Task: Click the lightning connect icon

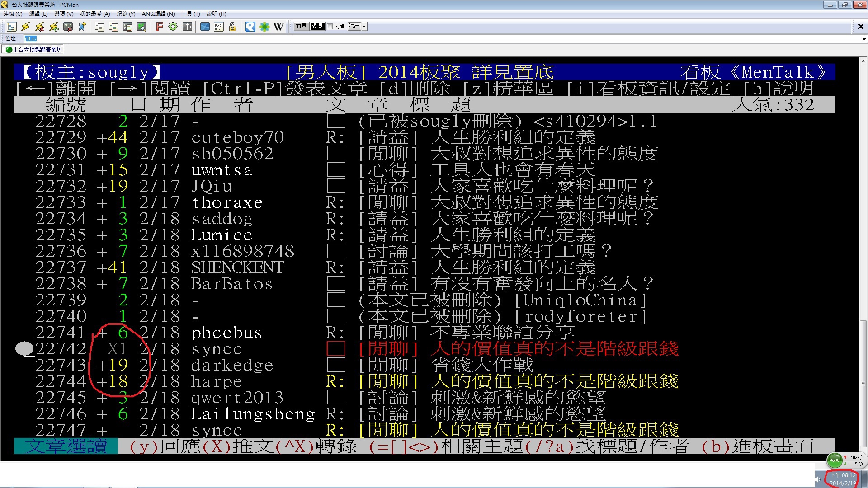Action: point(26,27)
